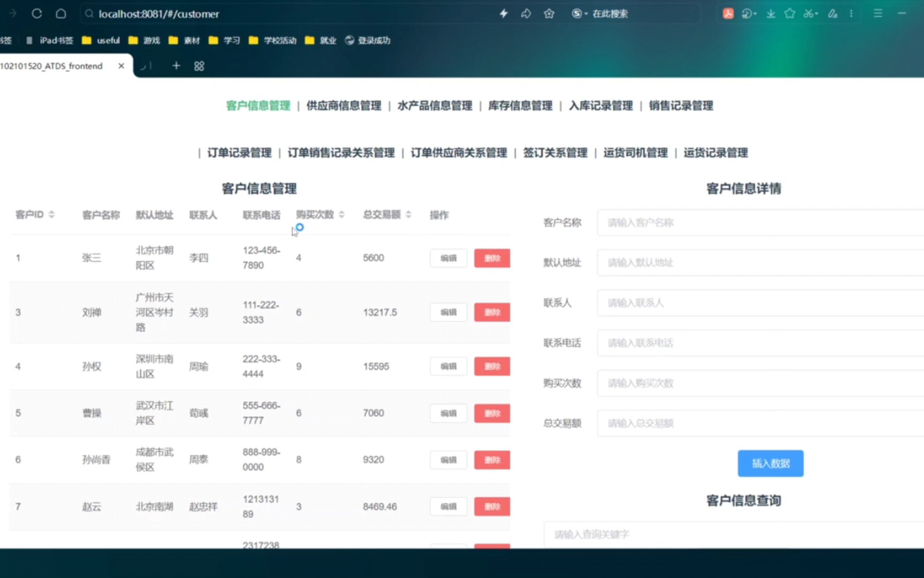The height and width of the screenshot is (578, 924).
Task: Click the share arrow in the address bar
Action: 526,13
